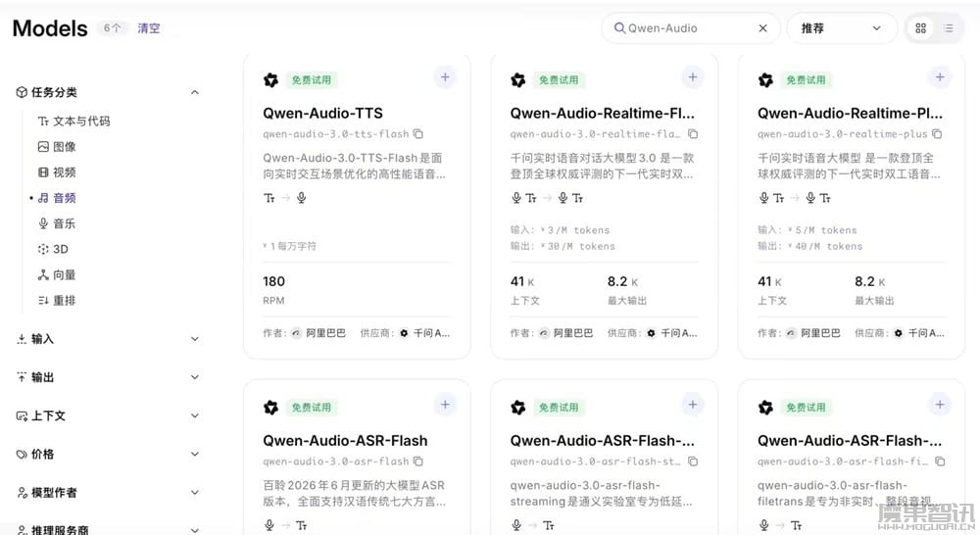Clear the Qwen-Audio search text with X
The height and width of the screenshot is (535, 980).
(x=762, y=28)
